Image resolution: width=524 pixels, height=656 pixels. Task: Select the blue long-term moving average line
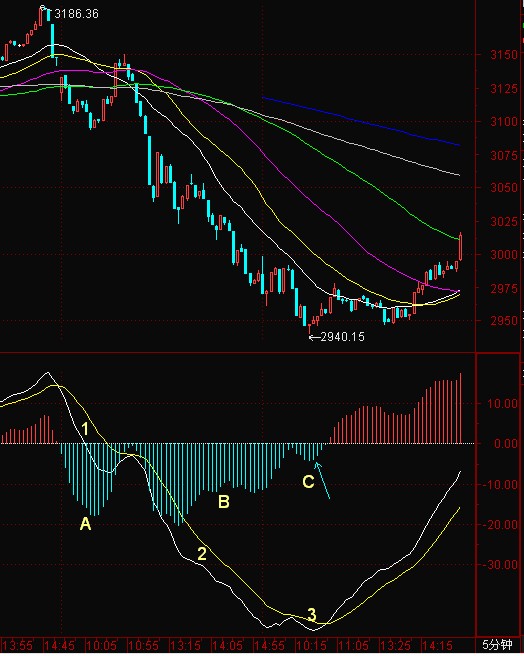[361, 121]
